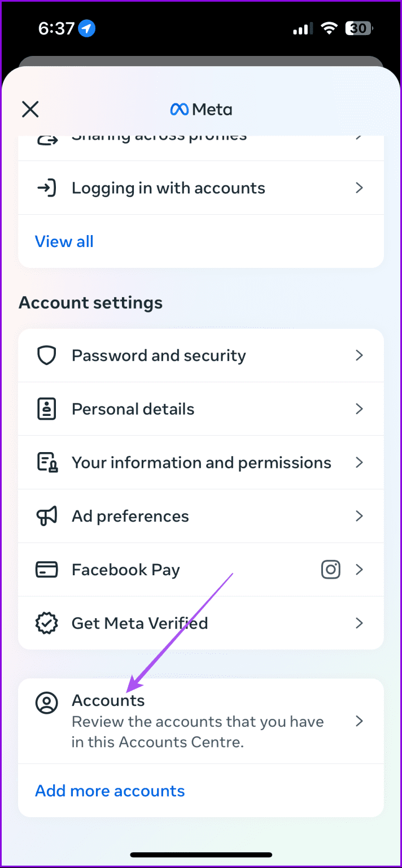Click the View all link
This screenshot has height=868, width=402.
[x=64, y=241]
